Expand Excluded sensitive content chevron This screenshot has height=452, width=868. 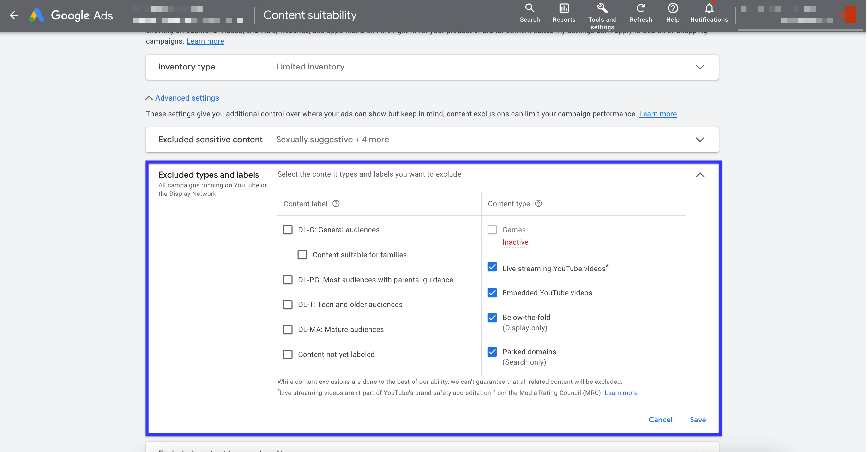click(x=700, y=140)
